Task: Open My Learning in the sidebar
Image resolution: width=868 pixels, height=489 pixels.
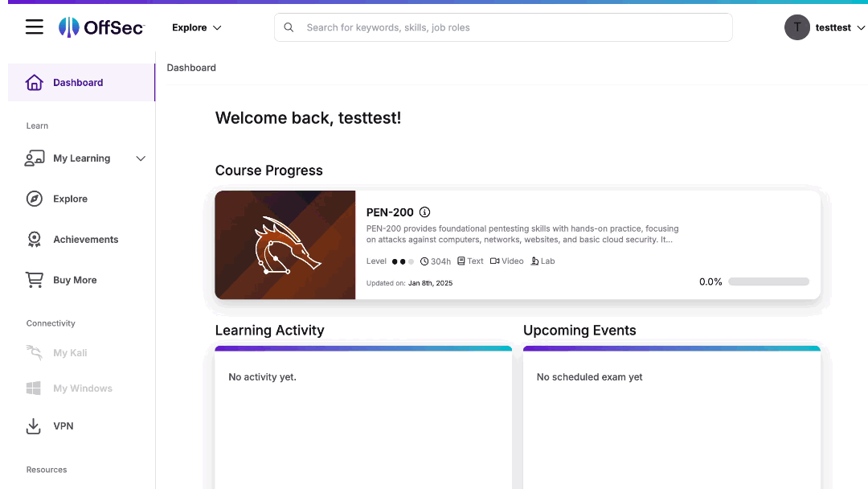Action: 81,158
